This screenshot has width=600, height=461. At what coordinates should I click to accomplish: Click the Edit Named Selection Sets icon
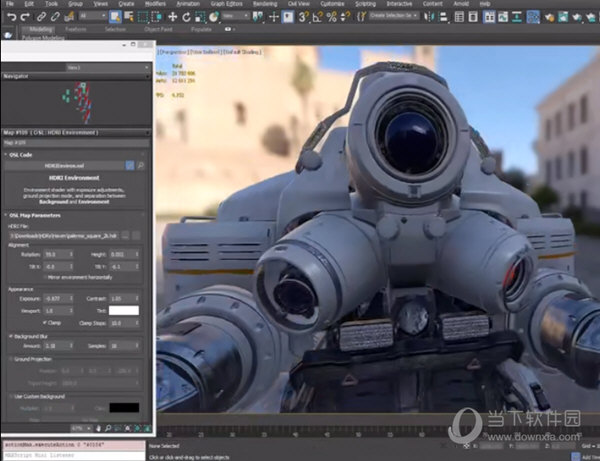361,17
